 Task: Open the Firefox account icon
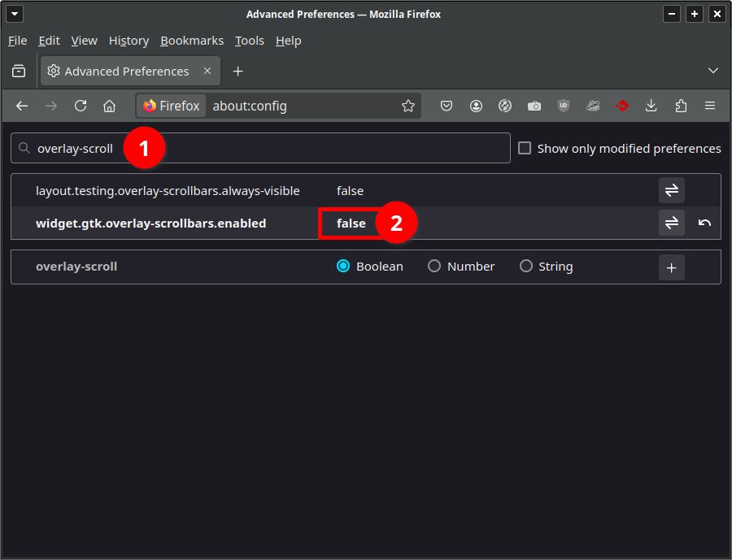(x=476, y=106)
